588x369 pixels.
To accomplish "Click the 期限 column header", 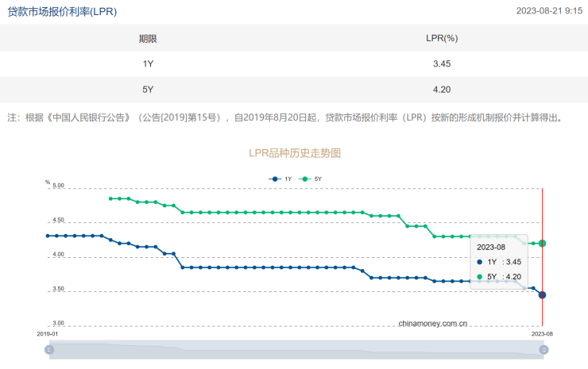I will pyautogui.click(x=148, y=38).
